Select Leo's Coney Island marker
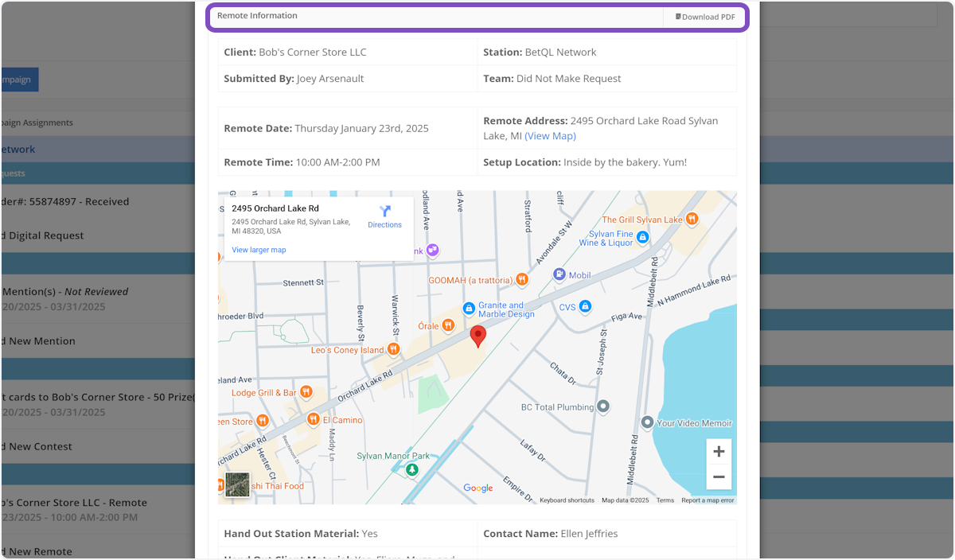Viewport: 955px width, 560px height. pos(392,349)
